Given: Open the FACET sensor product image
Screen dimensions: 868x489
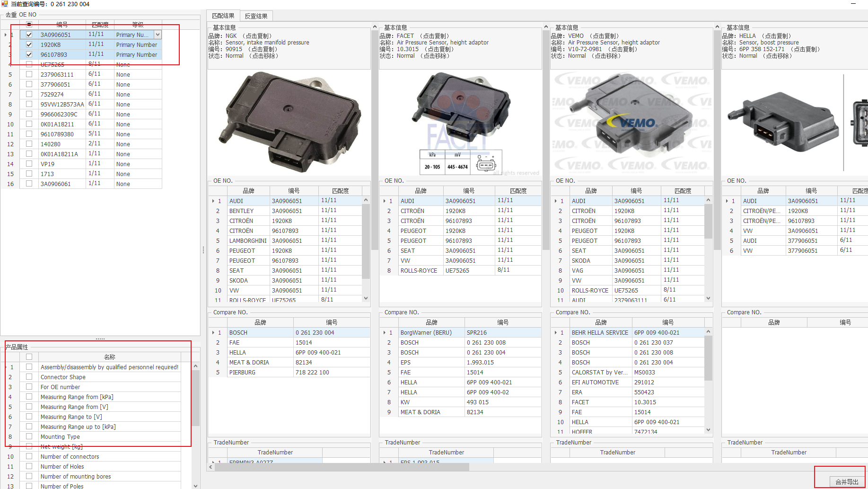Looking at the screenshot, I should (460, 123).
